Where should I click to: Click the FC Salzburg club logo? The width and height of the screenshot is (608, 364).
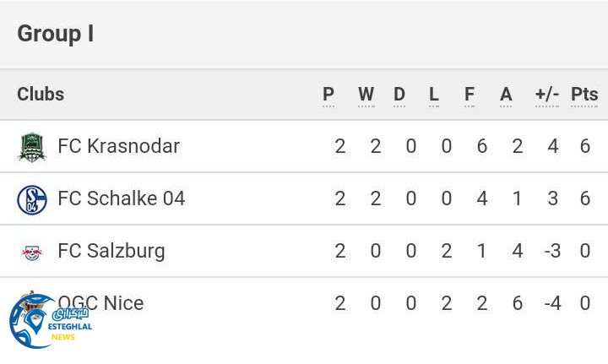32,252
